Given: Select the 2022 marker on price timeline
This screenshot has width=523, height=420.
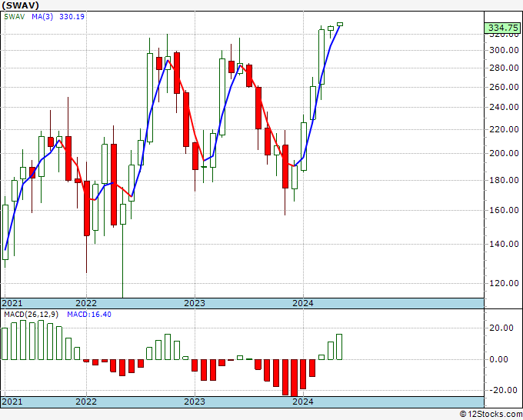Looking at the screenshot, I should [86, 303].
